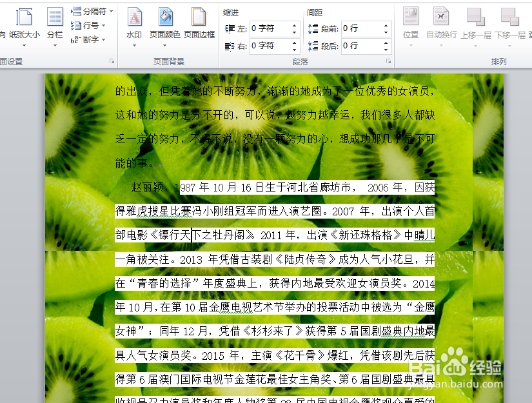The width and height of the screenshot is (532, 403).
Task: Expand the 水印 dropdown arrow
Action: click(x=134, y=45)
